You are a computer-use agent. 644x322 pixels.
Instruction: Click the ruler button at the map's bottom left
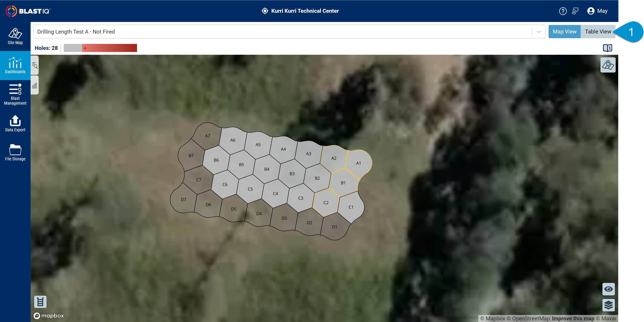click(40, 302)
